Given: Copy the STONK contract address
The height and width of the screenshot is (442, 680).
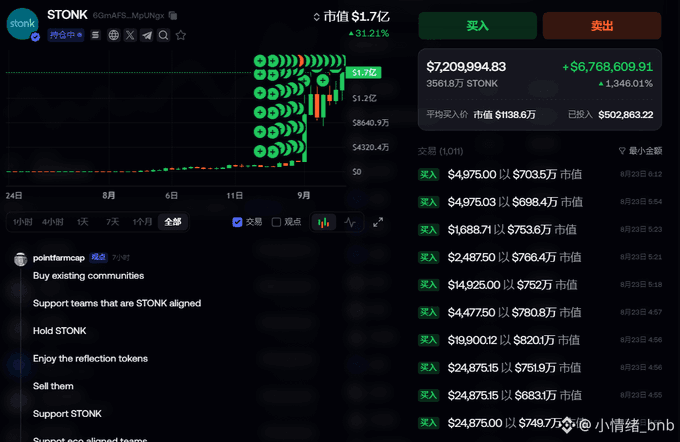Looking at the screenshot, I should (173, 16).
